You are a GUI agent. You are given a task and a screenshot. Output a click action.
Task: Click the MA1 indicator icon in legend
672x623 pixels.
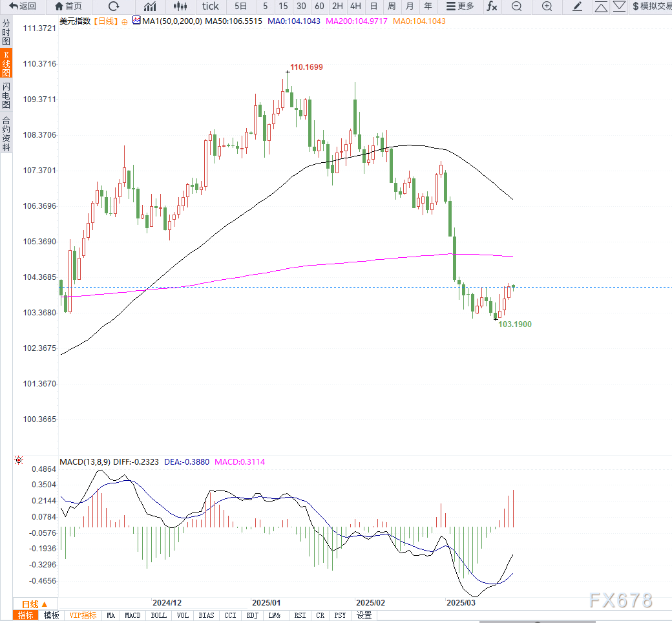tap(136, 21)
